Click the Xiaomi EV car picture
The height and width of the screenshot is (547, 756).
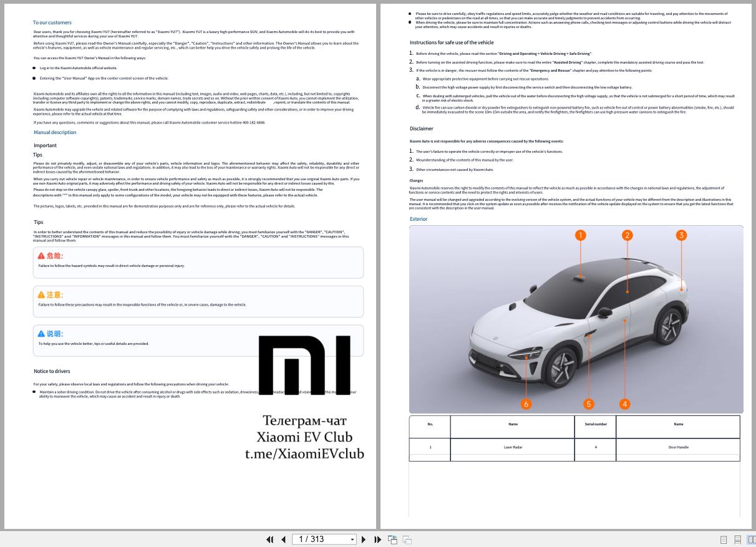576,319
